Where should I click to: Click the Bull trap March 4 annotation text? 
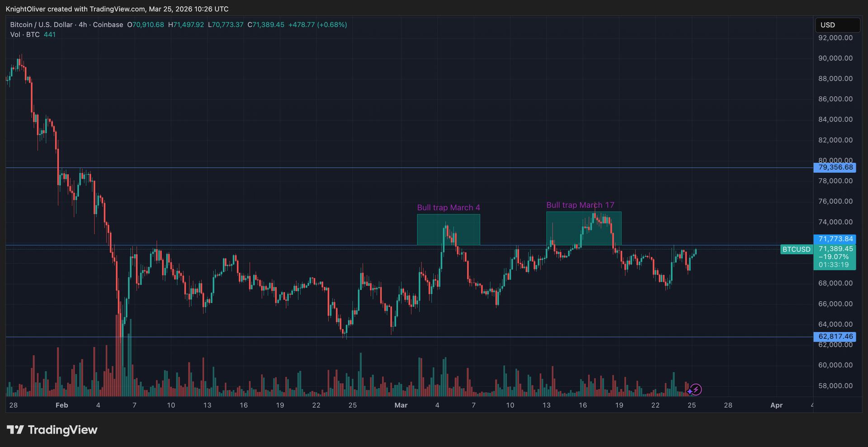tap(448, 207)
